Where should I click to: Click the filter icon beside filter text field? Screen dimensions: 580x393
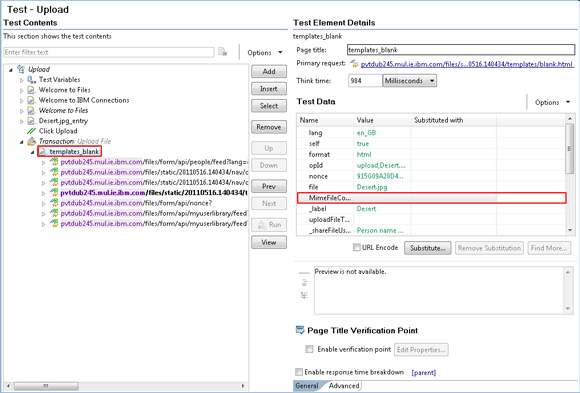222,52
